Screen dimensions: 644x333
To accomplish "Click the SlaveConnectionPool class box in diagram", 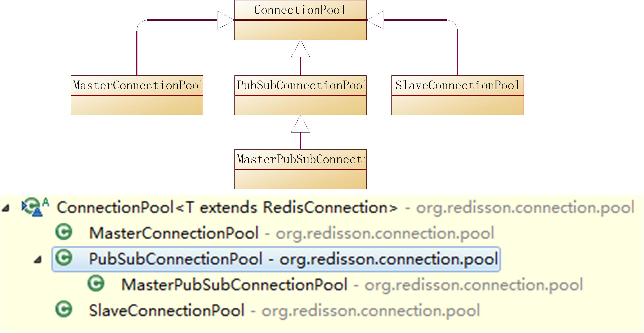I will pyautogui.click(x=457, y=95).
